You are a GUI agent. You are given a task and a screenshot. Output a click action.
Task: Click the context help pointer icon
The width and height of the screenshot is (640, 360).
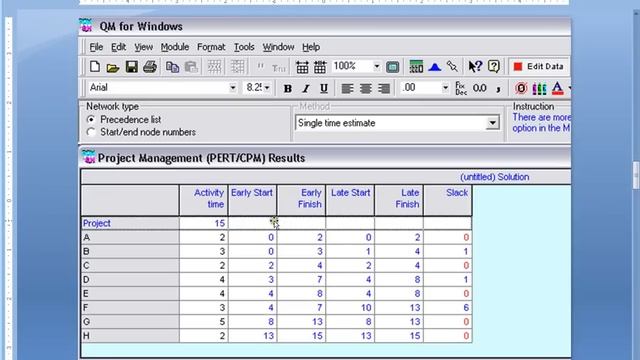point(475,66)
